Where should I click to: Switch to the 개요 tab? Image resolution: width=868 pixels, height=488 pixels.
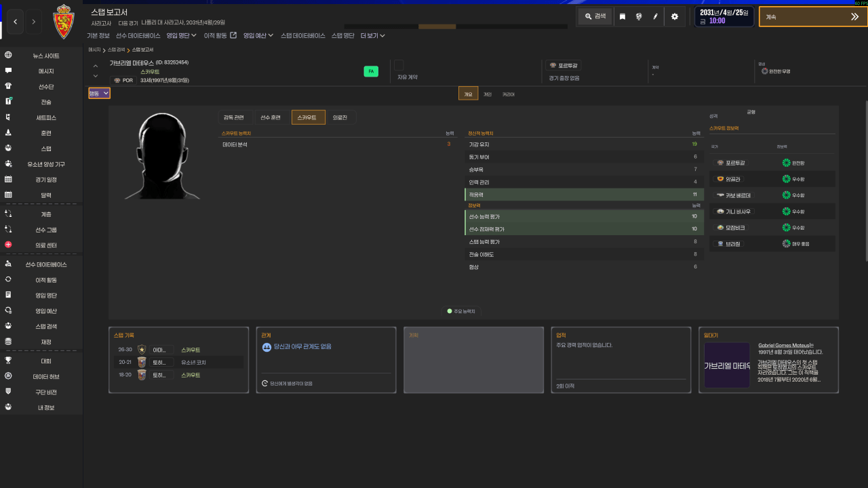coord(469,94)
